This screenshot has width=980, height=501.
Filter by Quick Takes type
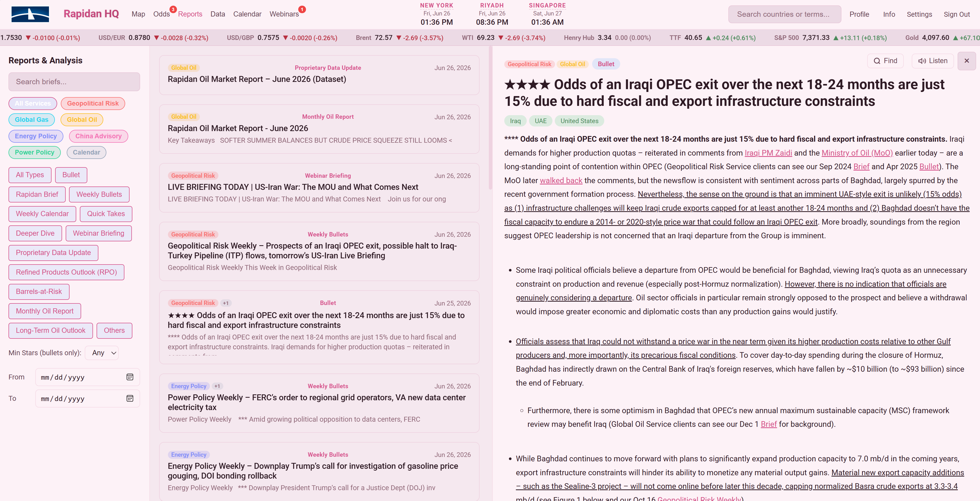click(x=106, y=214)
